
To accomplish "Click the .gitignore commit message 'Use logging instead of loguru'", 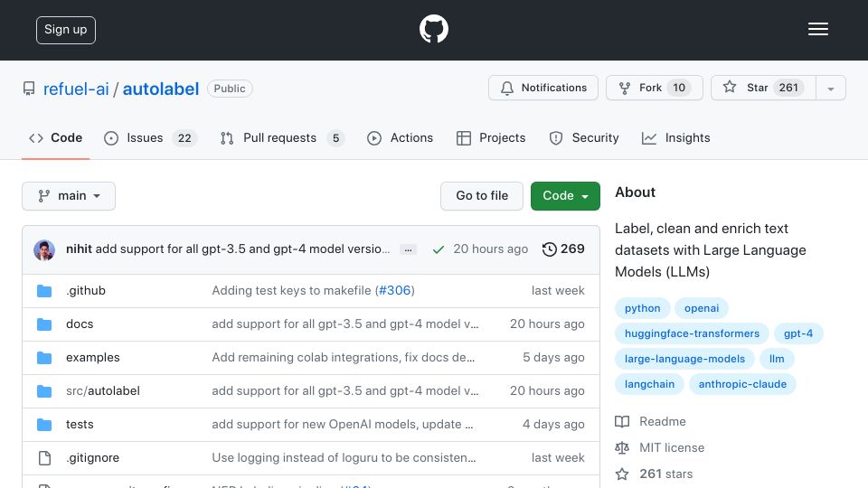I will tap(344, 458).
